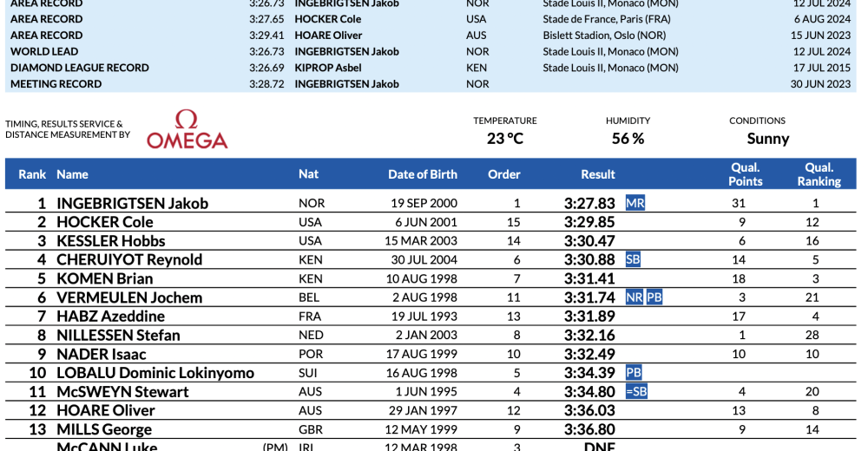Click the PB badge beside Lobalu's result
Screen dimensions: 868x451
[634, 373]
